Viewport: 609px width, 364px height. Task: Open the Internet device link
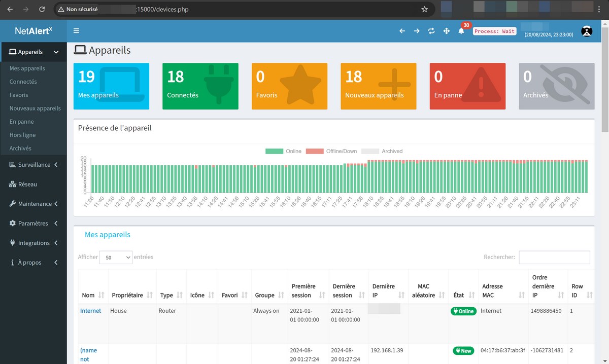coord(90,311)
